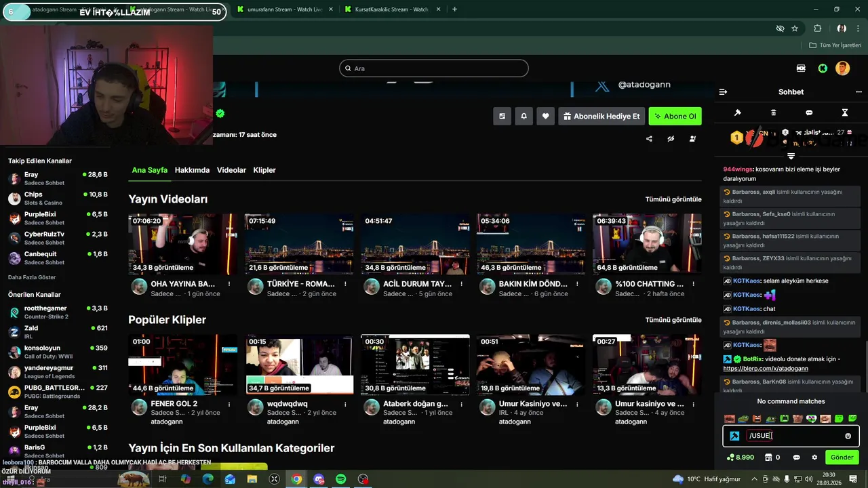The height and width of the screenshot is (488, 868).
Task: Open File Explorer from the taskbar
Action: pos(252,479)
